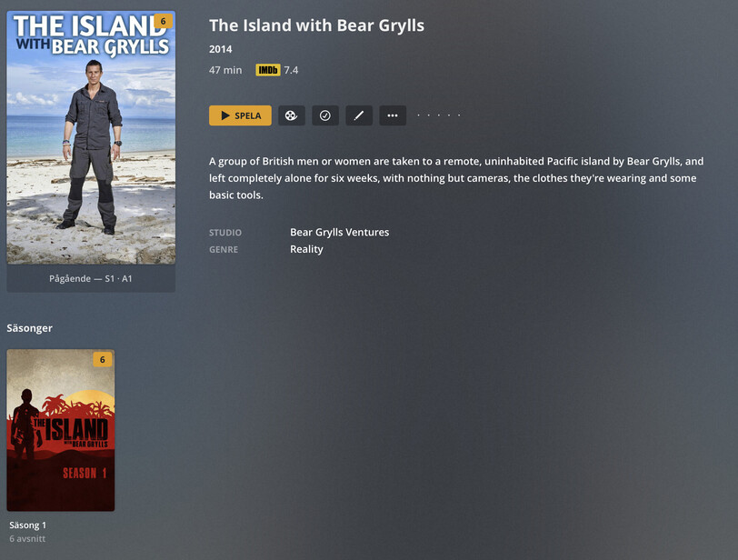
Task: Open the Reality genre link
Action: coord(306,249)
